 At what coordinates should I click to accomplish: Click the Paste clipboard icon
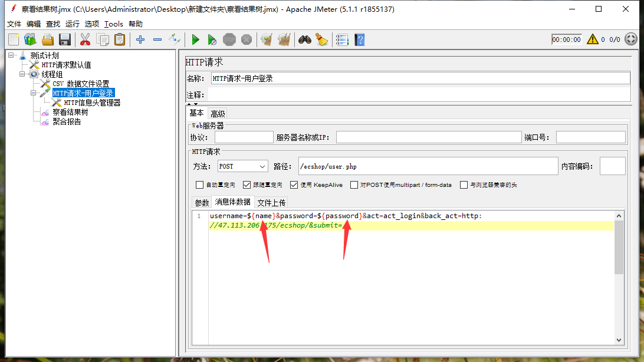coord(120,40)
